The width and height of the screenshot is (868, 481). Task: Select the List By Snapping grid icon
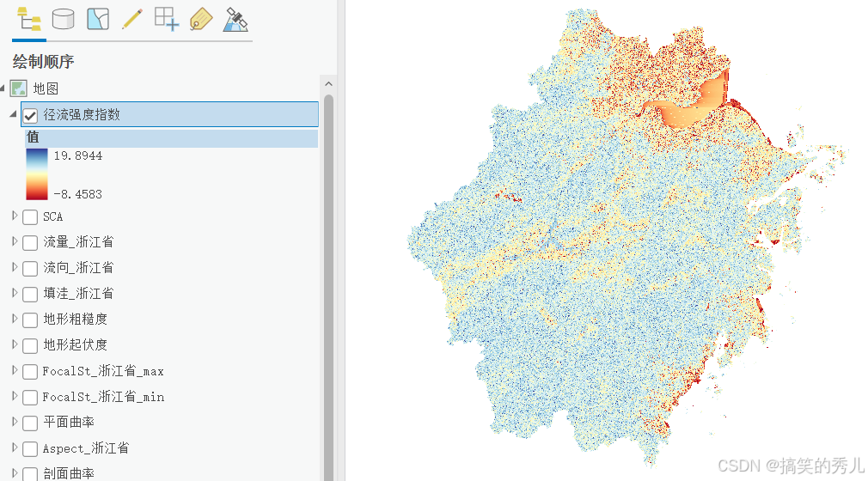[166, 20]
